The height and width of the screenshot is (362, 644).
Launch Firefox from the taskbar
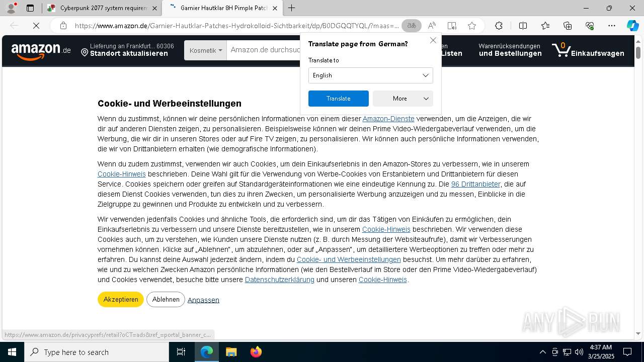coord(256,352)
